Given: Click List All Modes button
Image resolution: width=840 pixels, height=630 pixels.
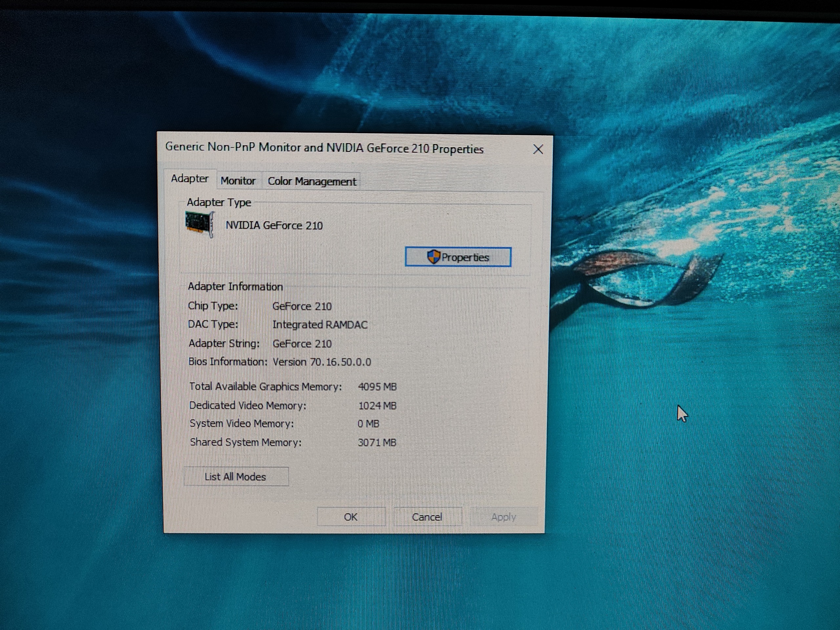Looking at the screenshot, I should (x=236, y=476).
